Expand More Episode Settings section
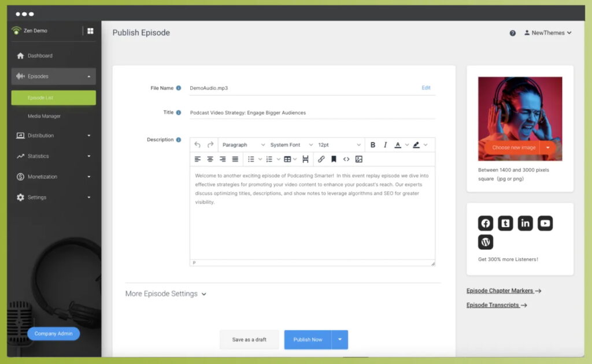The width and height of the screenshot is (592, 364). 165,294
